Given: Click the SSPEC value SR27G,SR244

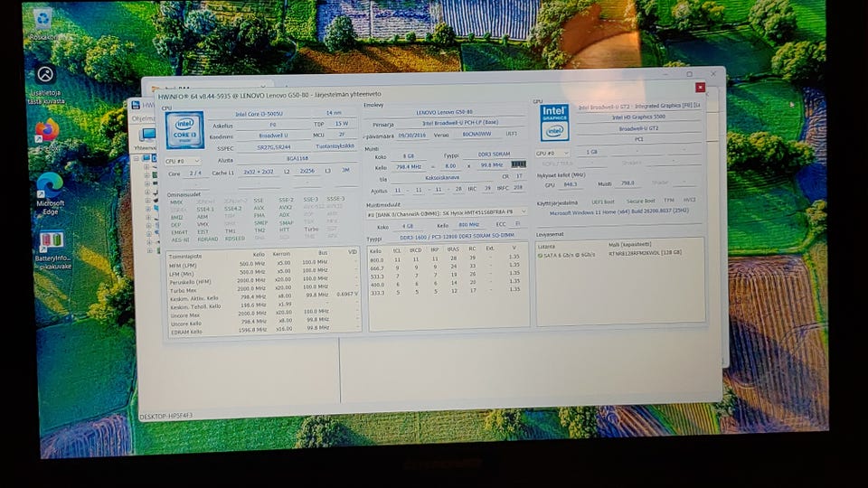Looking at the screenshot, I should (x=273, y=147).
